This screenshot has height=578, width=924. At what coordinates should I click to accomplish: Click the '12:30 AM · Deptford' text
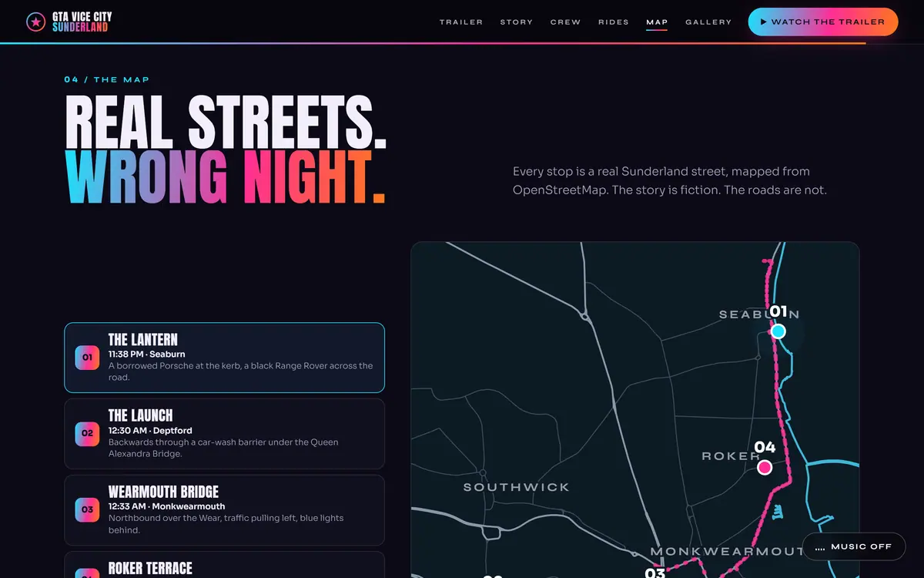tap(150, 431)
